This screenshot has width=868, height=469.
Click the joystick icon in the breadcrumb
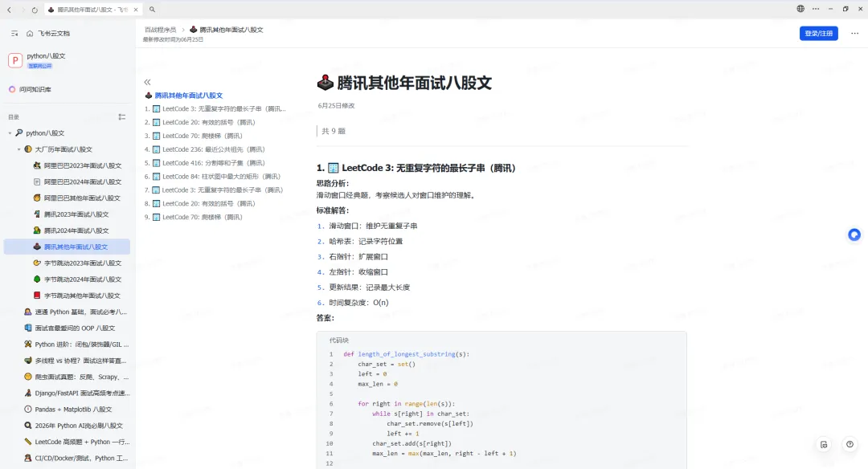click(193, 29)
